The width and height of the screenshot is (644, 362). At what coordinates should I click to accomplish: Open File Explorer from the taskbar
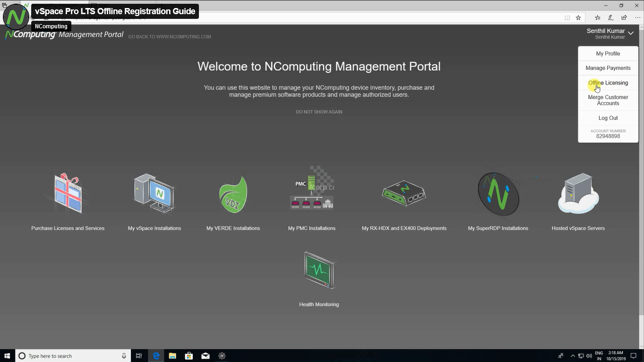(172, 356)
